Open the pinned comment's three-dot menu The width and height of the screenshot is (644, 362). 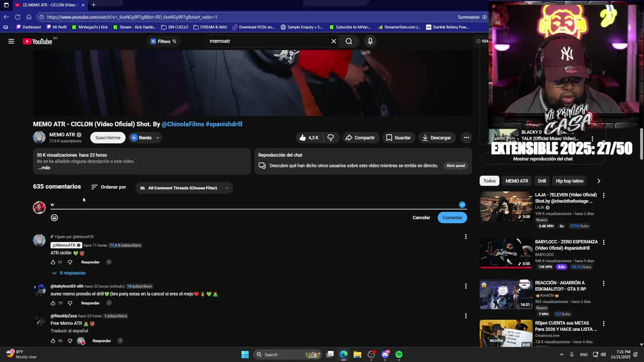(465, 237)
